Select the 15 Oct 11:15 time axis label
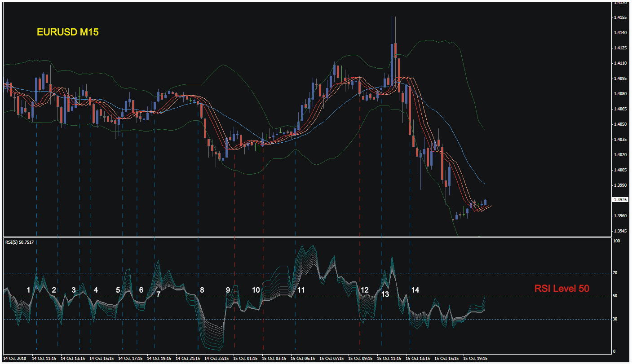The height and width of the screenshot is (364, 632). tap(389, 359)
